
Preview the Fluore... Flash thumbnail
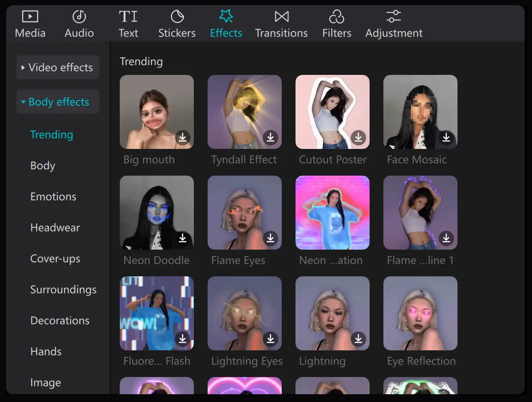(157, 313)
